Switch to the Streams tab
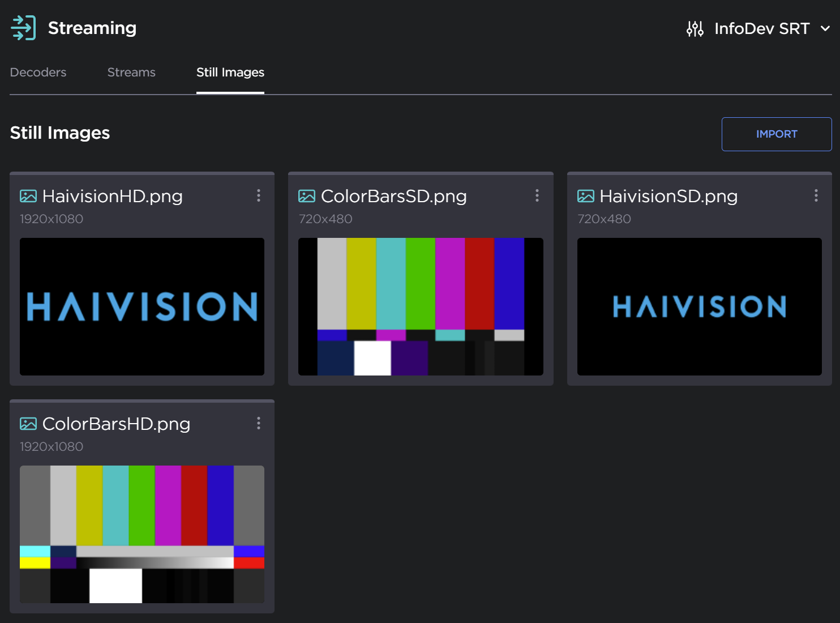 point(131,72)
